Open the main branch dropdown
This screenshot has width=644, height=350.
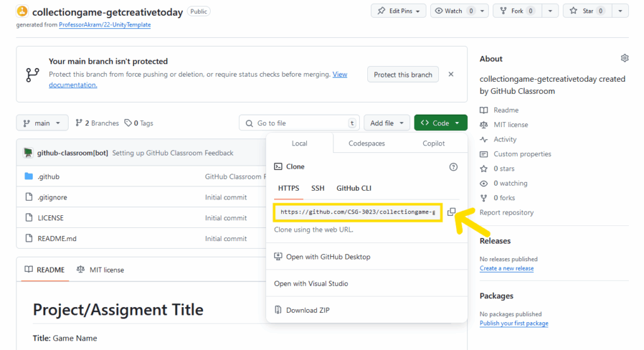42,123
